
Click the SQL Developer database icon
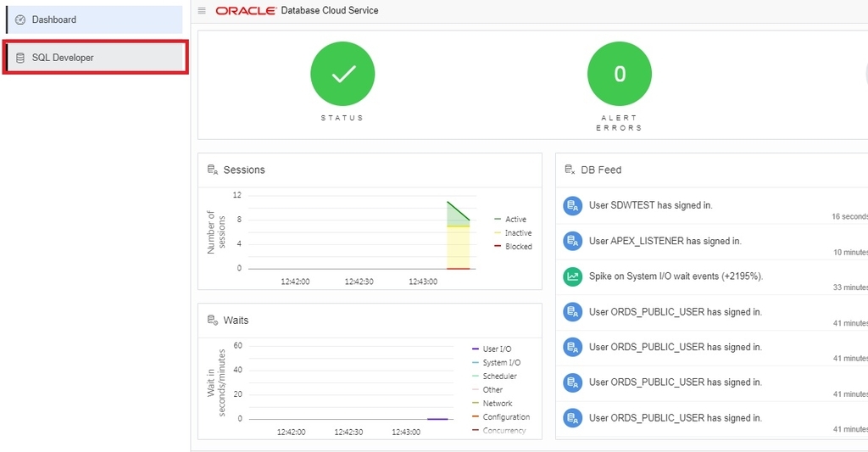tap(20, 58)
